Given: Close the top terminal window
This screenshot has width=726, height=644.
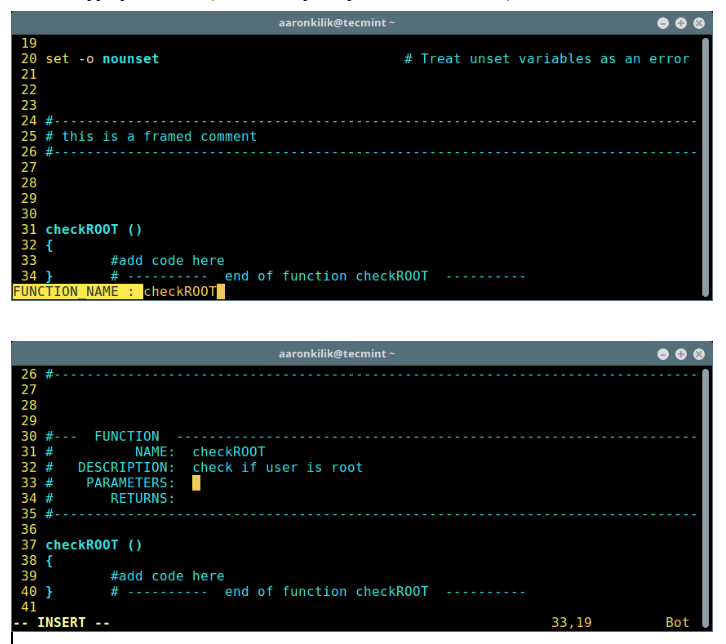Looking at the screenshot, I should [699, 22].
